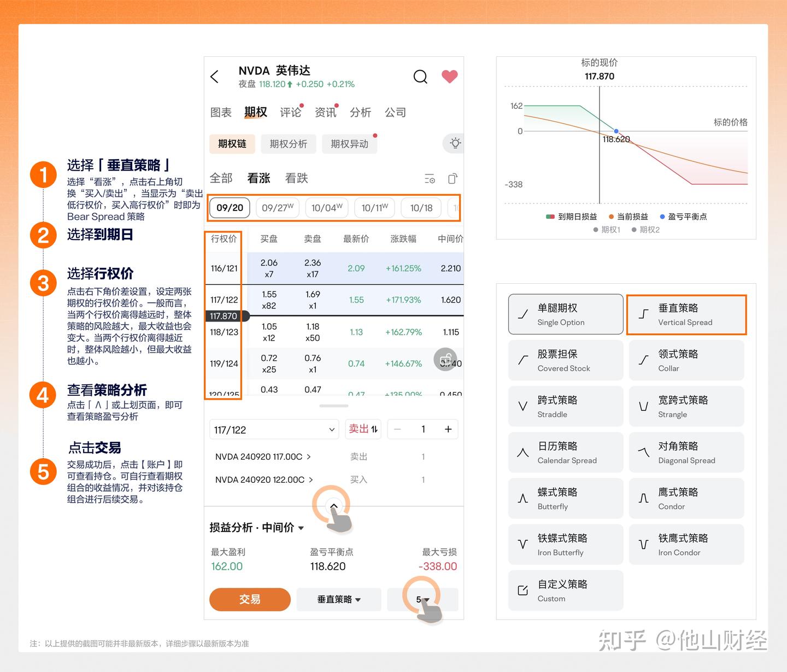This screenshot has width=787, height=672.
Task: Switch the 卖出 buy/sell toggle
Action: (363, 429)
